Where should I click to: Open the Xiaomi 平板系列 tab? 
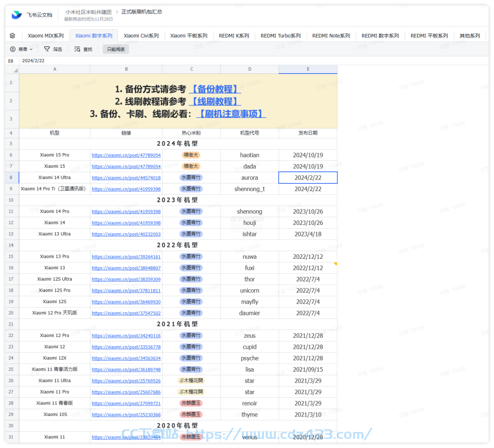189,36
